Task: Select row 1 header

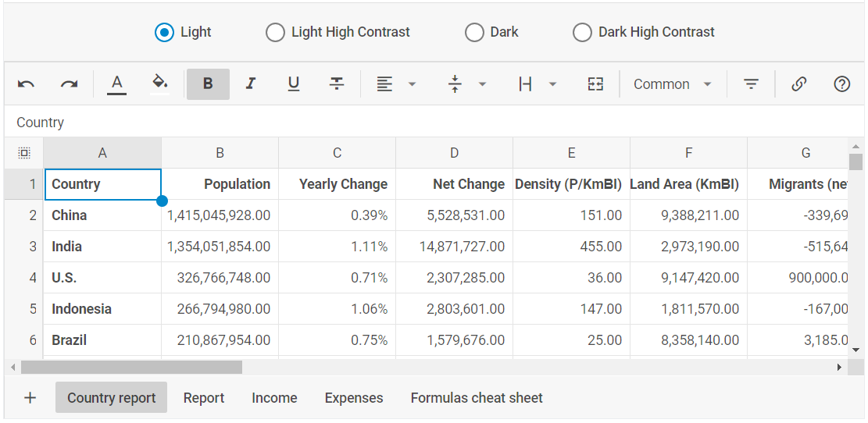Action: [x=23, y=184]
